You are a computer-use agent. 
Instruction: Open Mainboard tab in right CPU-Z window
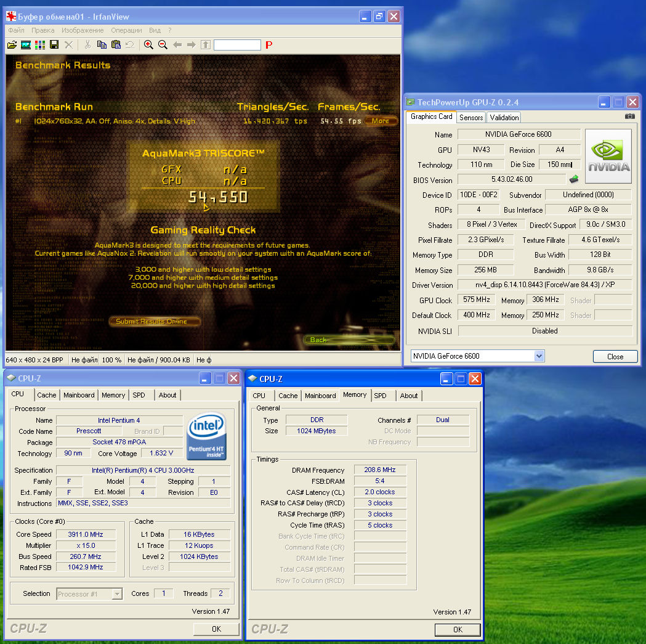pyautogui.click(x=320, y=396)
